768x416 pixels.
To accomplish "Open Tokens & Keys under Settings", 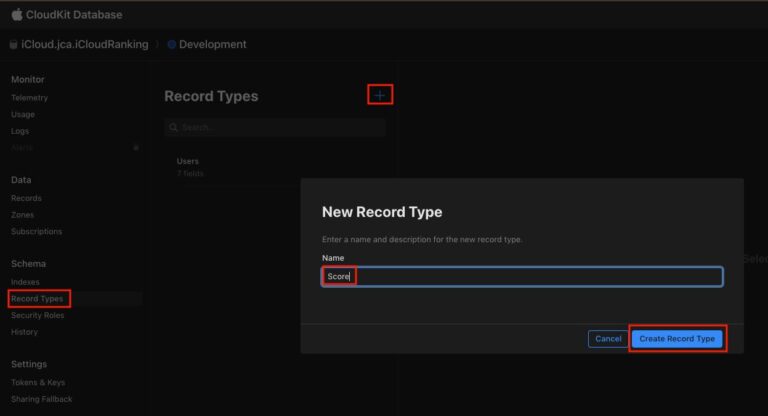I will point(38,383).
